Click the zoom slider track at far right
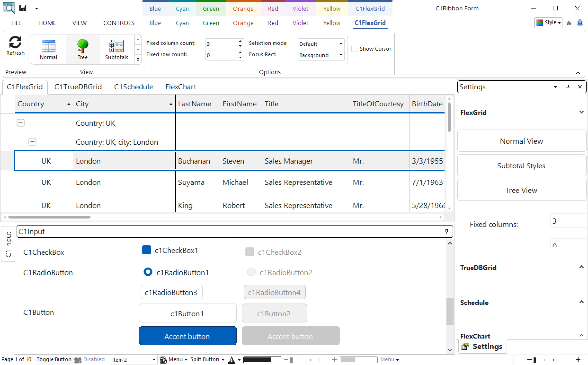The width and height of the screenshot is (588, 365). pyautogui.click(x=553, y=360)
